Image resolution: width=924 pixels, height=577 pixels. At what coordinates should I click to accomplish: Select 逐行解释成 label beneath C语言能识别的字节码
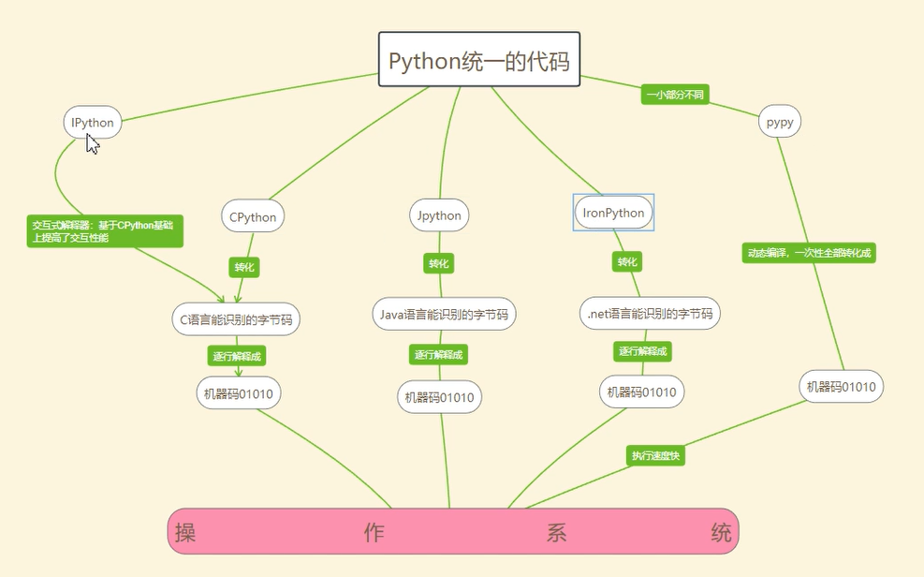pos(237,356)
